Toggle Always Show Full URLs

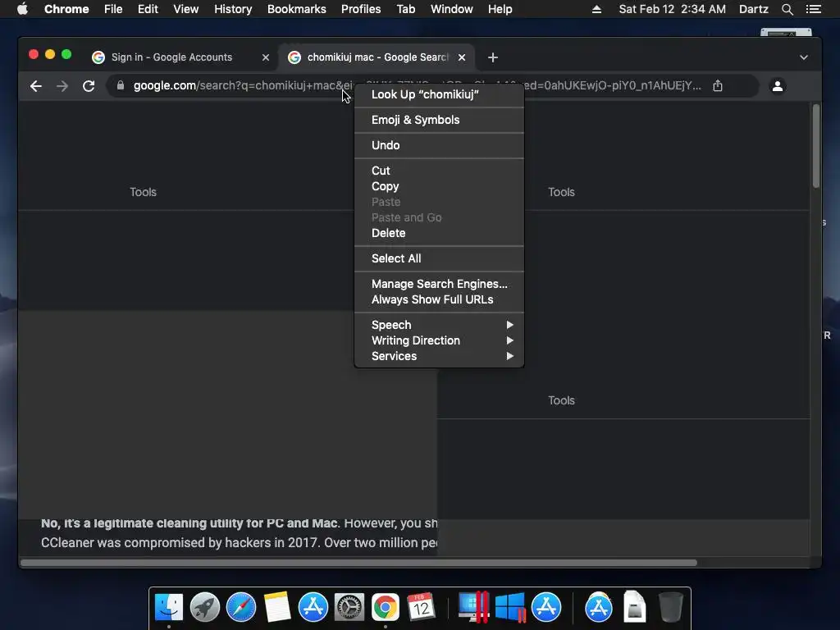click(x=439, y=299)
